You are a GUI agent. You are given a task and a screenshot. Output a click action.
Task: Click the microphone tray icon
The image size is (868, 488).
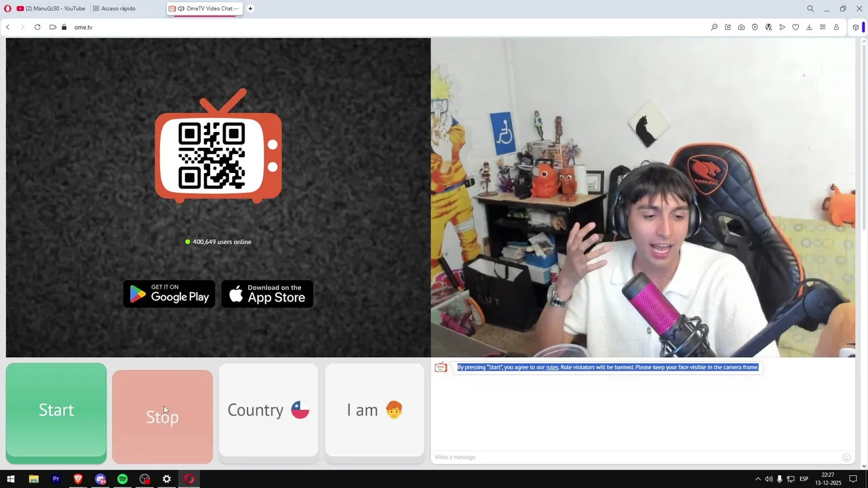780,479
